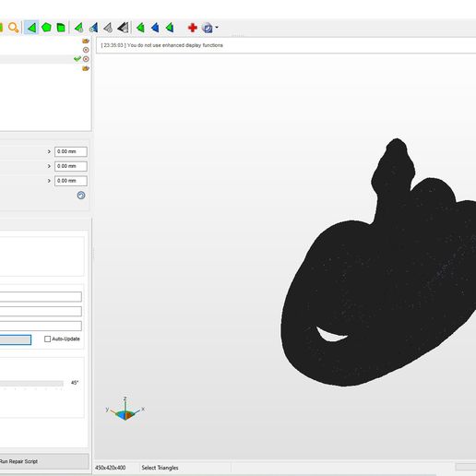Click the Select Triangles status text
The image size is (476, 476).
tap(160, 468)
